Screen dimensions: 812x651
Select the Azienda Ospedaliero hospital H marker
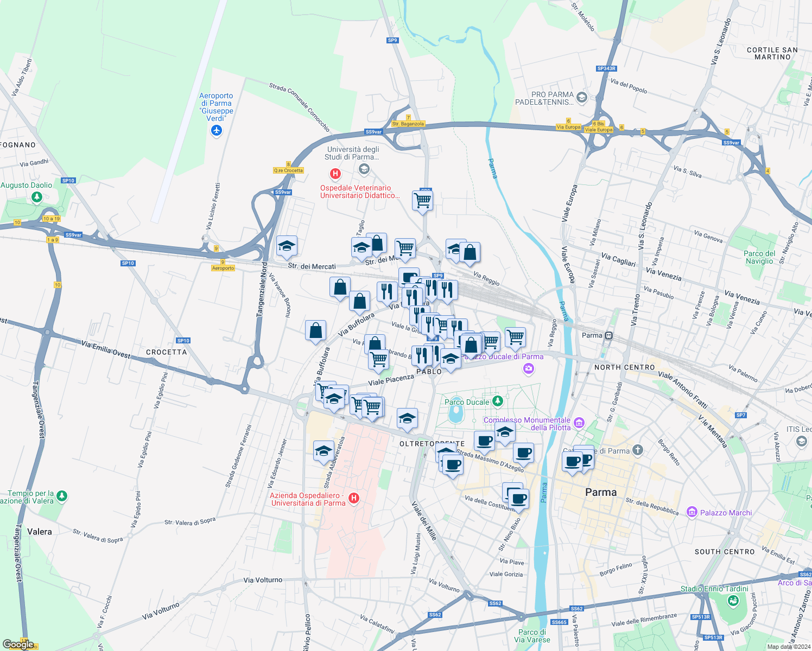(354, 498)
